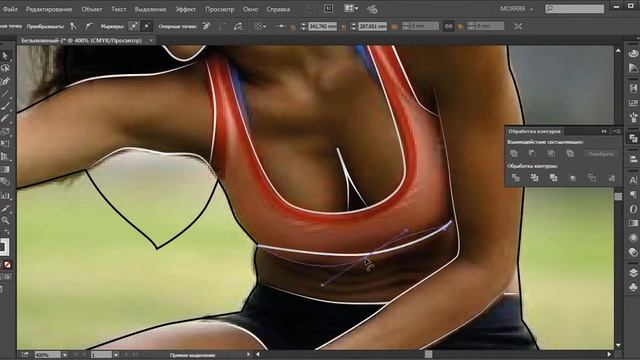Image resolution: width=640 pixels, height=360 pixels.
Task: Open the Symbols panel club icon
Action: point(633,287)
